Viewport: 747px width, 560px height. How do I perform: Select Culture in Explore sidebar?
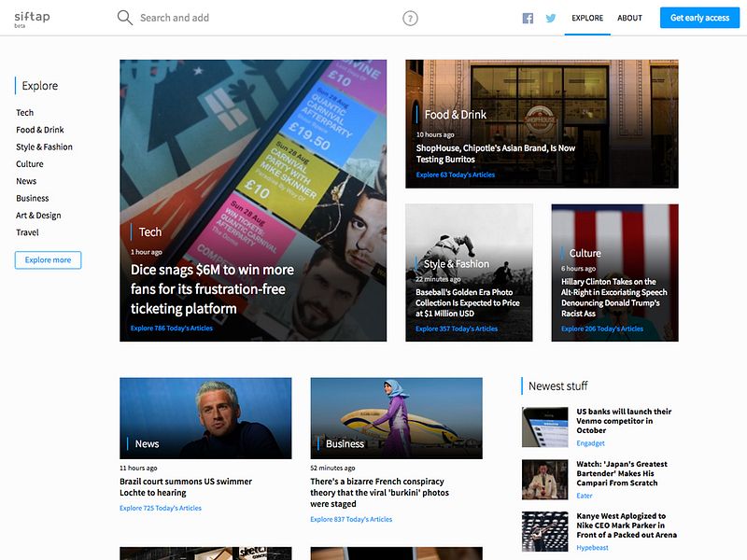point(30,164)
